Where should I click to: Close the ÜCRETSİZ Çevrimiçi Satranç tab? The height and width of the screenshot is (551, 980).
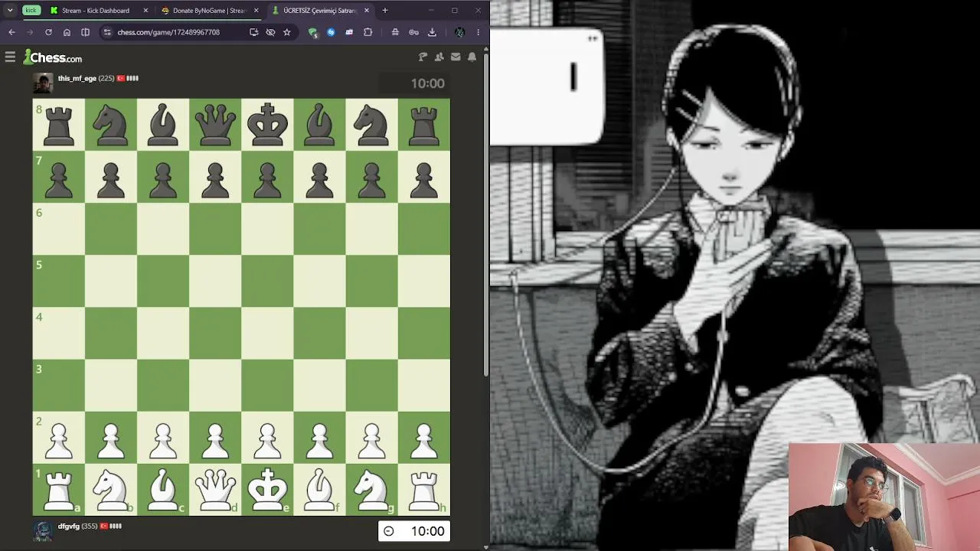coord(367,11)
